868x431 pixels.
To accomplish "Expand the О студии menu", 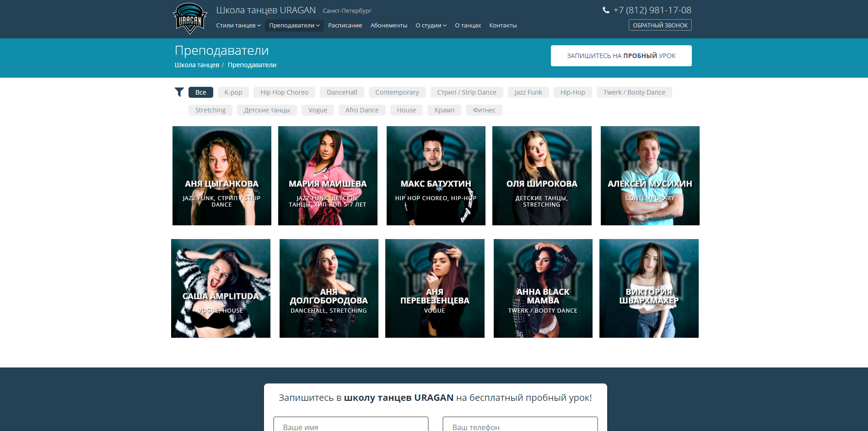I will tap(431, 26).
